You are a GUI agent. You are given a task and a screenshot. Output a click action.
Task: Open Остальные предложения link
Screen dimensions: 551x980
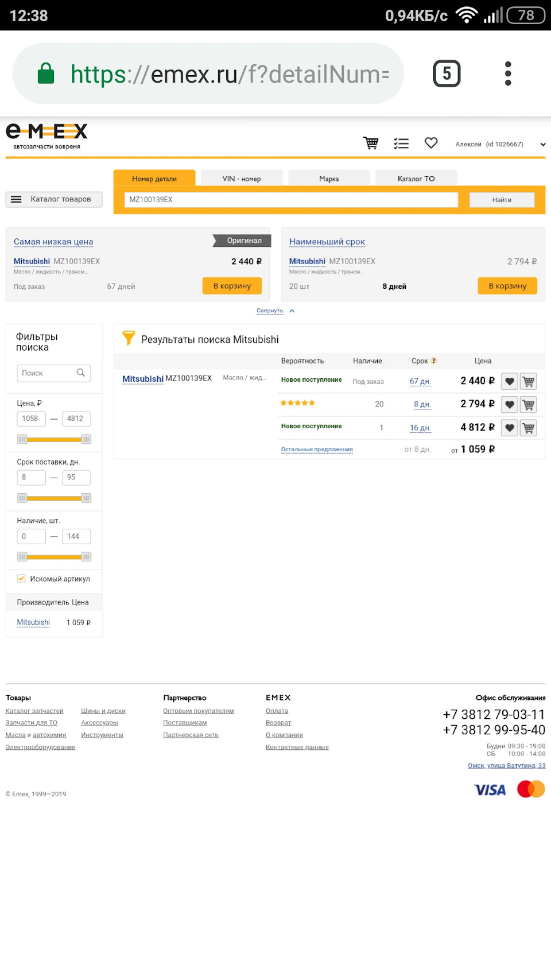click(317, 450)
